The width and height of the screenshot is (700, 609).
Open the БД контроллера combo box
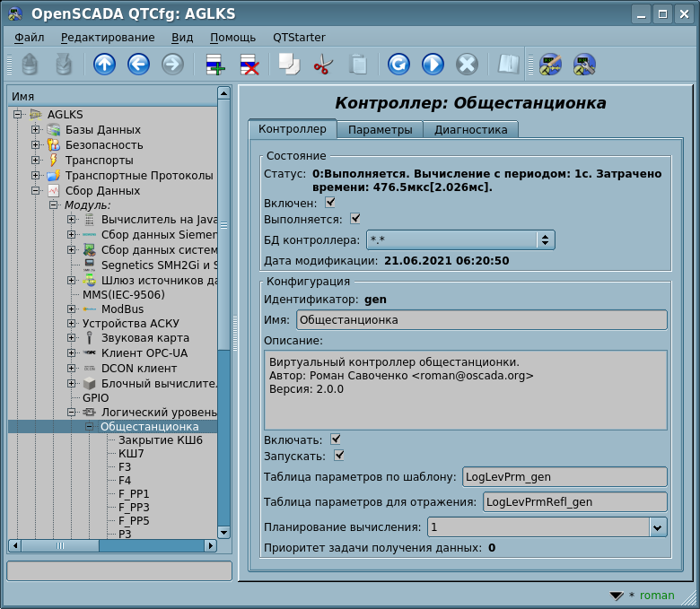click(x=460, y=240)
